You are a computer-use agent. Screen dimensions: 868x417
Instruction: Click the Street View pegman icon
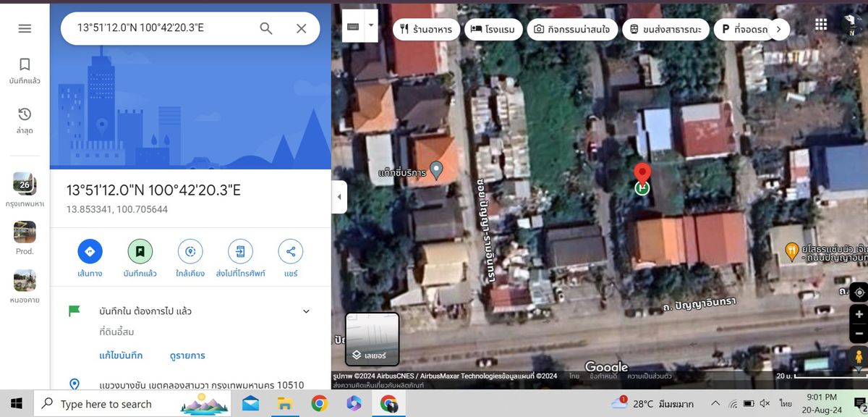[x=859, y=358]
